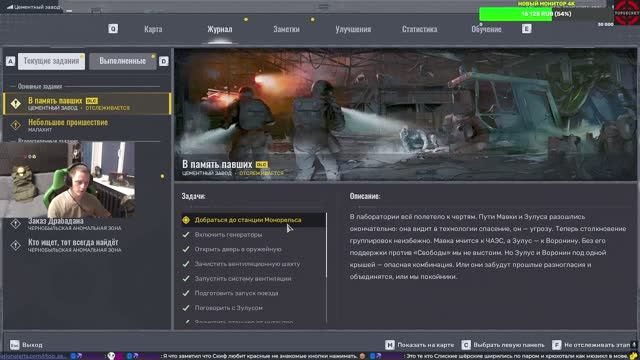Viewport: 640px width, 360px height.
Task: Click the Основные задания section header
Action: point(40,87)
